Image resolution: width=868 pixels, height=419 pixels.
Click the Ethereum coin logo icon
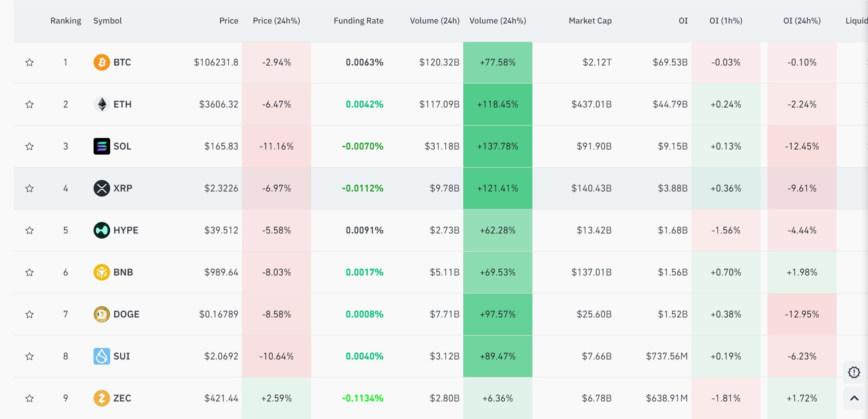click(x=101, y=104)
